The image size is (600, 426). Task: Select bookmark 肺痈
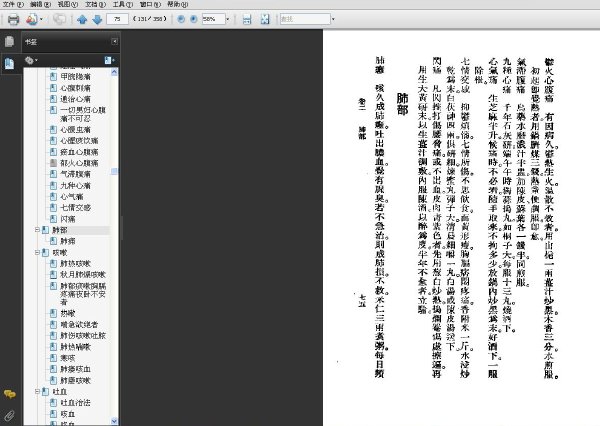68,241
